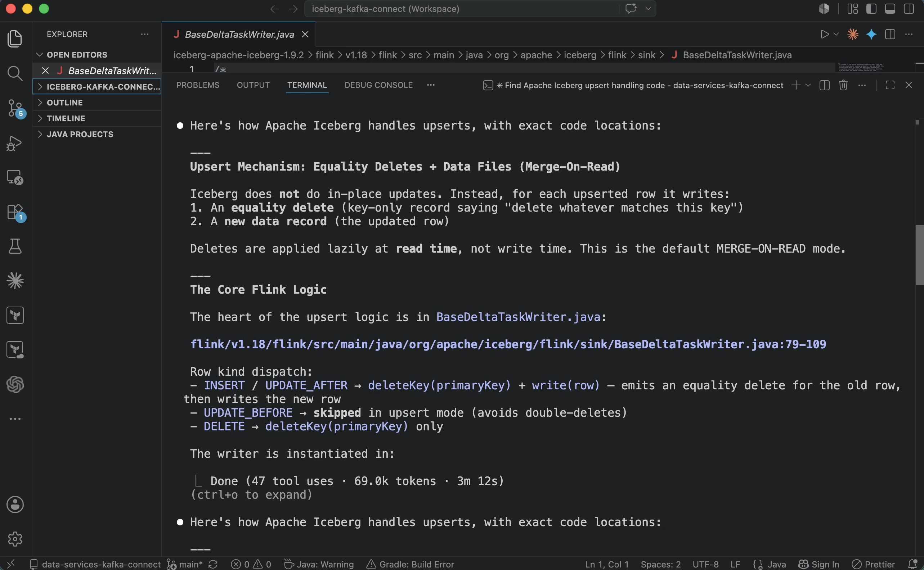Click errors and warnings count in status bar

click(x=251, y=564)
